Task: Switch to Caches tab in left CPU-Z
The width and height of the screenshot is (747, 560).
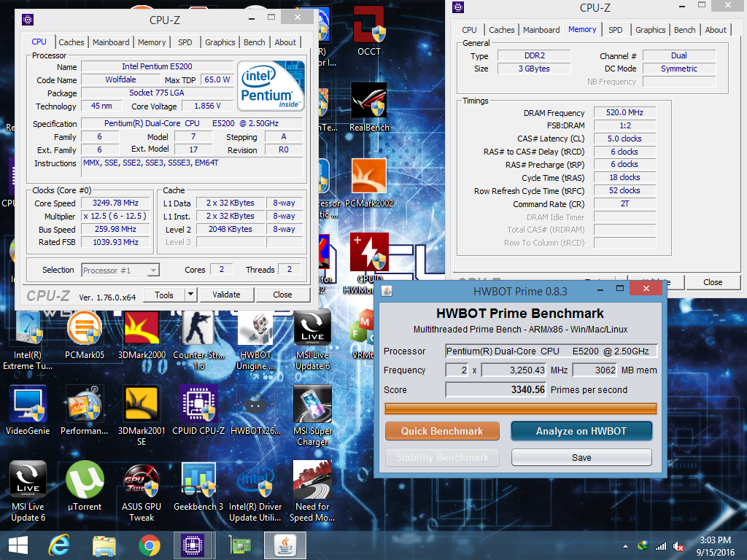Action: pos(71,42)
